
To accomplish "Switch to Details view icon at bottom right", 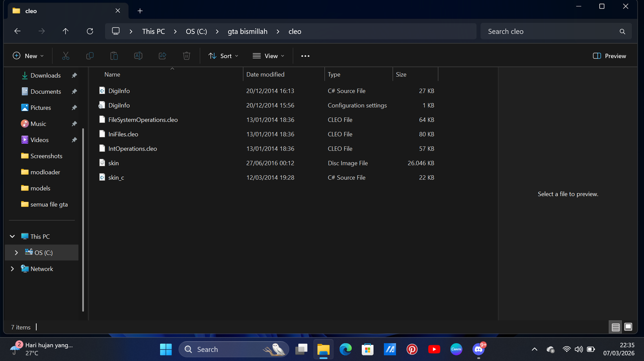I will (x=616, y=327).
